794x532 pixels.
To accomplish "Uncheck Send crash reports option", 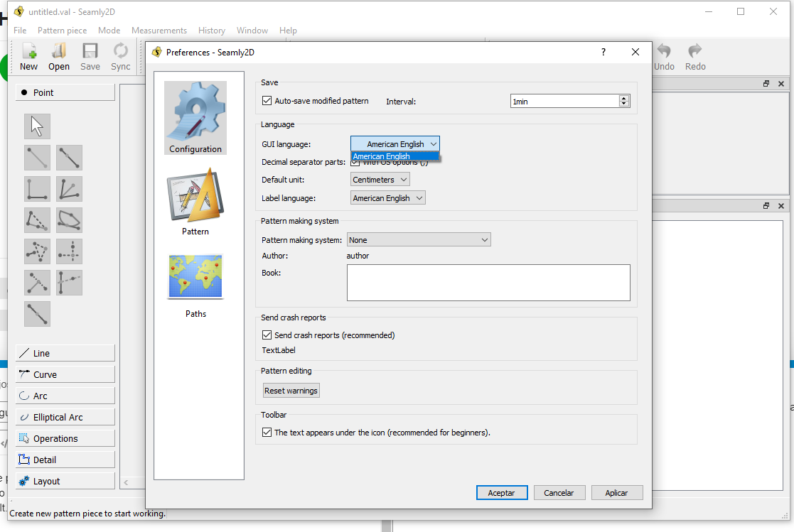I will click(x=267, y=335).
